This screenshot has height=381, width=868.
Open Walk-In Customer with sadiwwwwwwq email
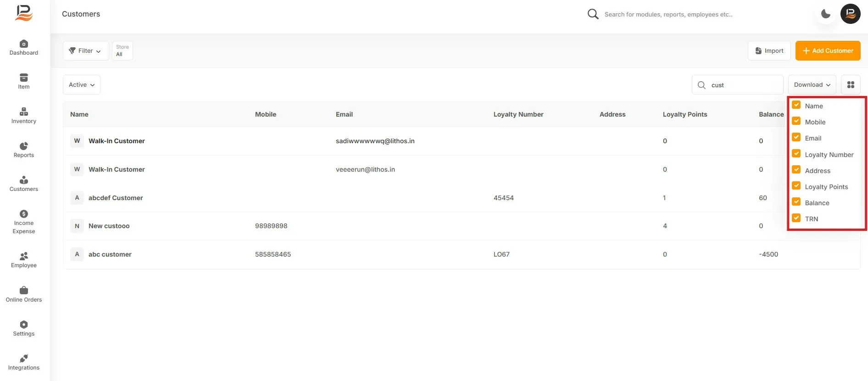[117, 141]
